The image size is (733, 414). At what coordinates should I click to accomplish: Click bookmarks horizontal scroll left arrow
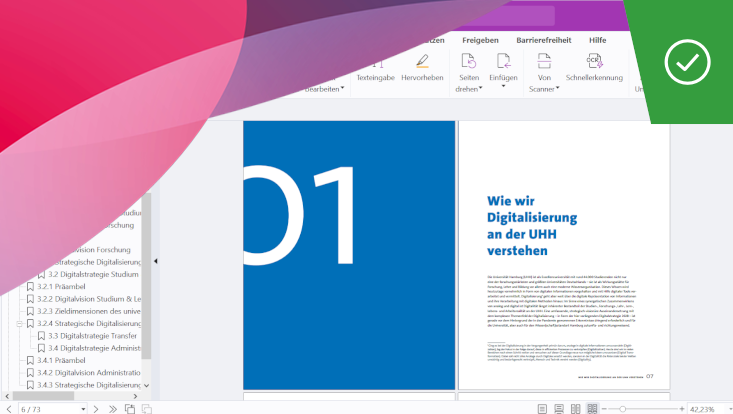coord(7,396)
